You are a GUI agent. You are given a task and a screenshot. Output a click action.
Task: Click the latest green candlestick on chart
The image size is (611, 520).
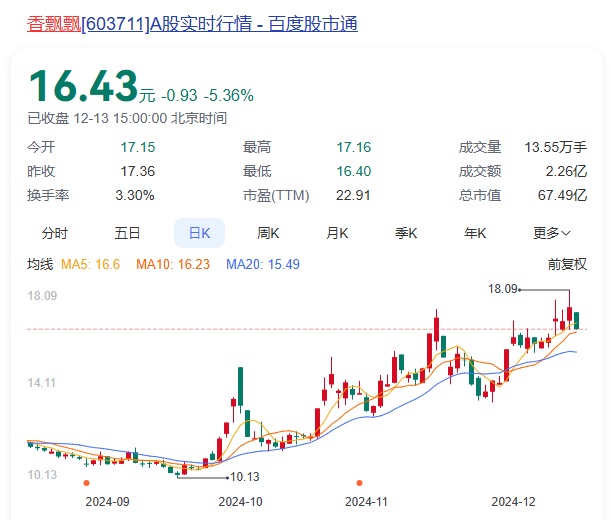pyautogui.click(x=577, y=320)
